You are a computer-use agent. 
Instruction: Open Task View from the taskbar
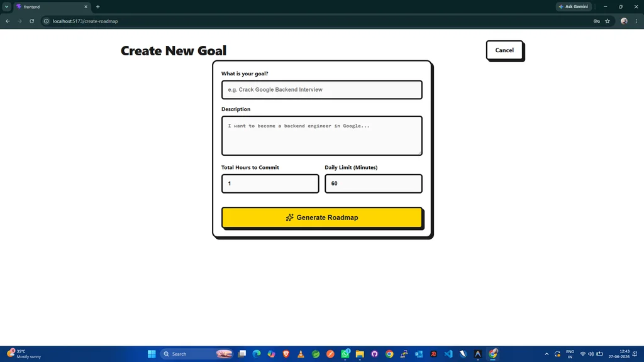242,354
